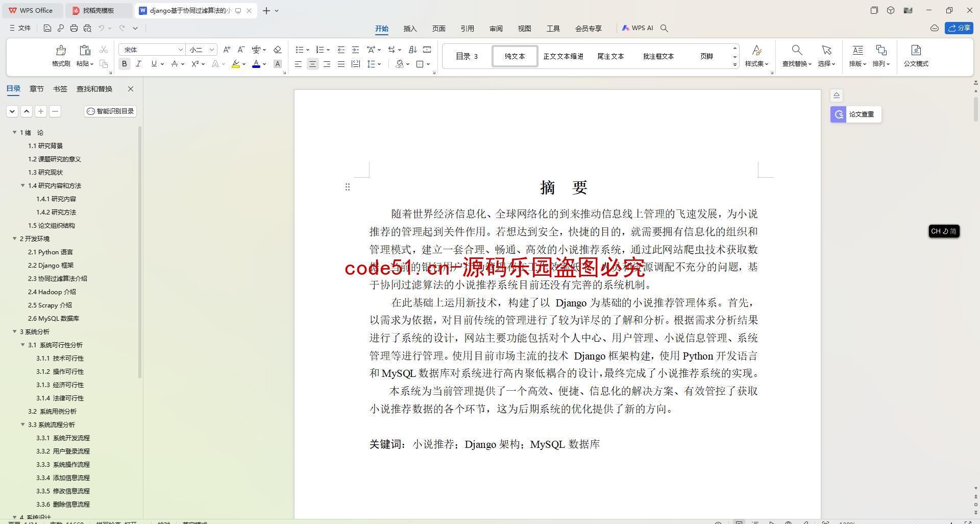Viewport: 980px width, 524px height.
Task: Click the Share (分享) button
Action: click(959, 28)
